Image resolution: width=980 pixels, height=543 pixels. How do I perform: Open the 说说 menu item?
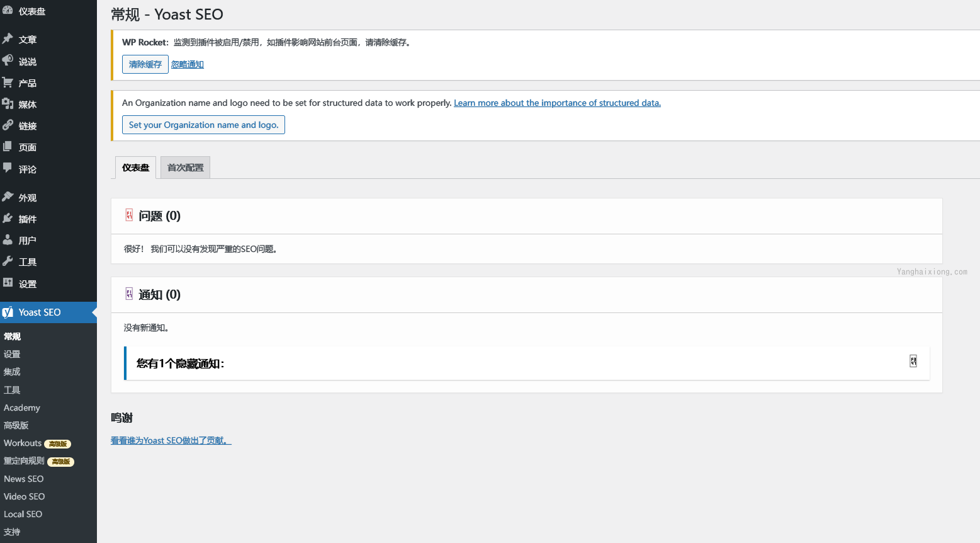[28, 62]
